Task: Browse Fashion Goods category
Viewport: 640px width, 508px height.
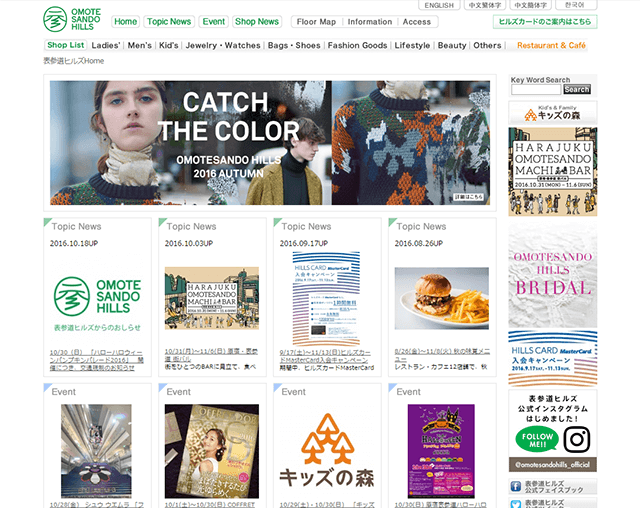Action: point(357,45)
